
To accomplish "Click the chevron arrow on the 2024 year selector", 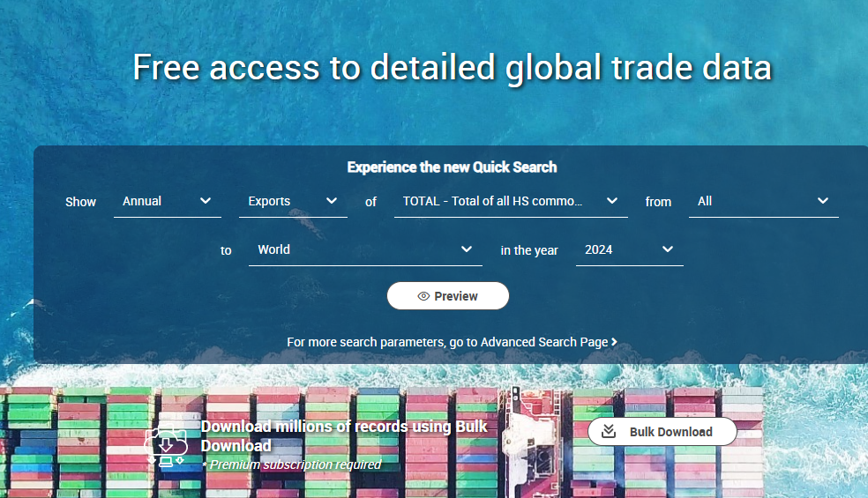I will click(668, 249).
